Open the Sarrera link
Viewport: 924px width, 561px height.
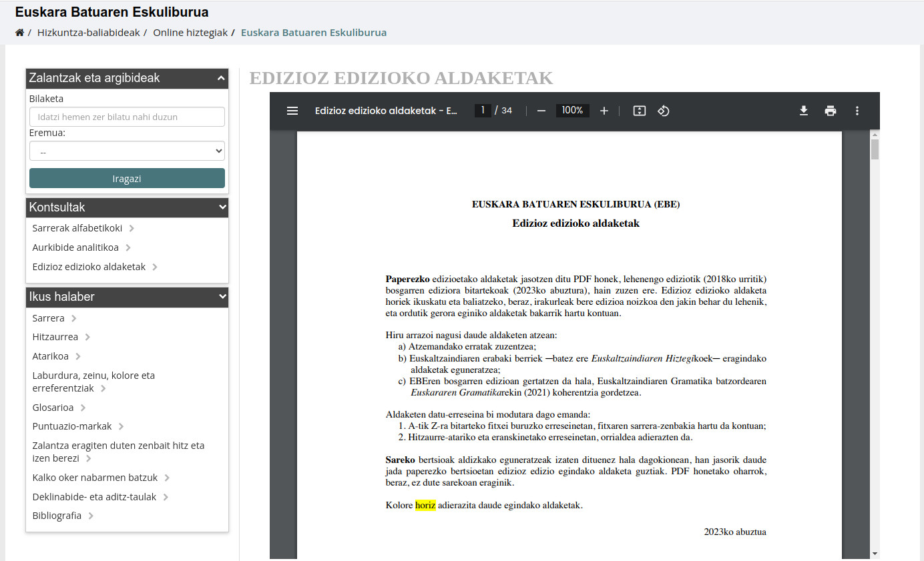click(x=48, y=318)
